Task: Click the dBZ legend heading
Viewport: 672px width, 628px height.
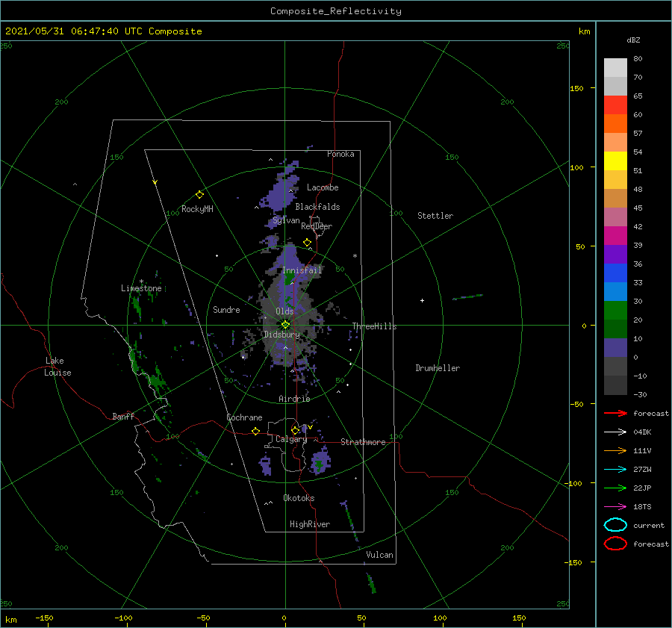Action: tap(633, 40)
